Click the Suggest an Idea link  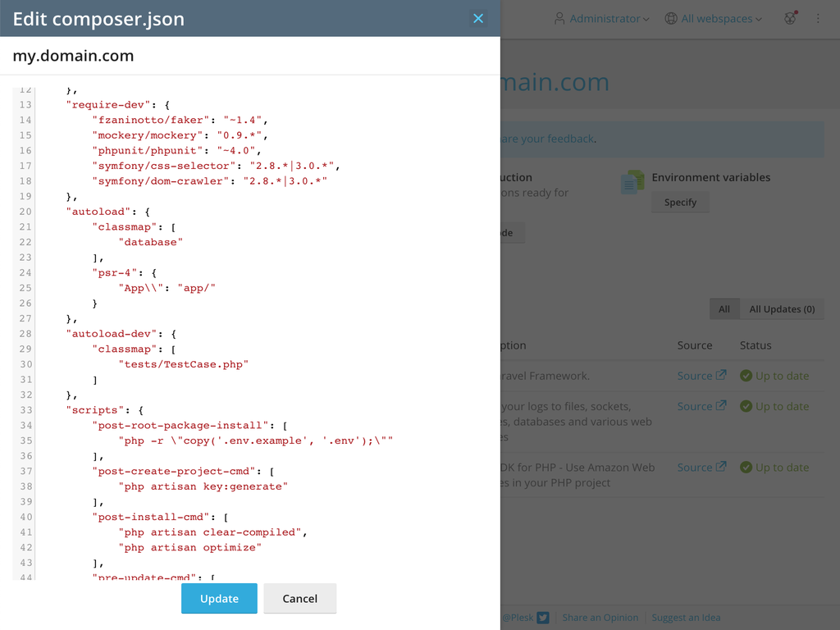click(686, 617)
